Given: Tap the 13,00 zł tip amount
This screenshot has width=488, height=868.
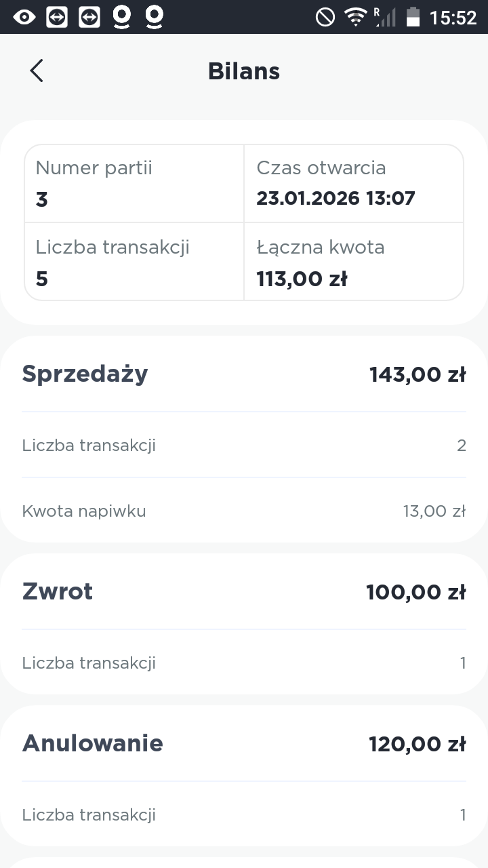Looking at the screenshot, I should 434,511.
